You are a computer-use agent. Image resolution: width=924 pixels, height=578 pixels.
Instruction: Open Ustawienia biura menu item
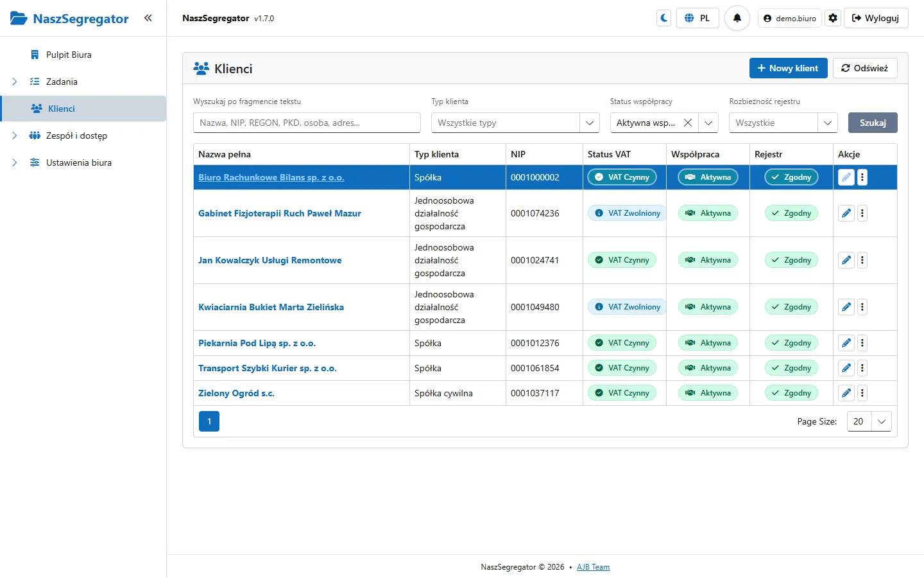pos(79,162)
